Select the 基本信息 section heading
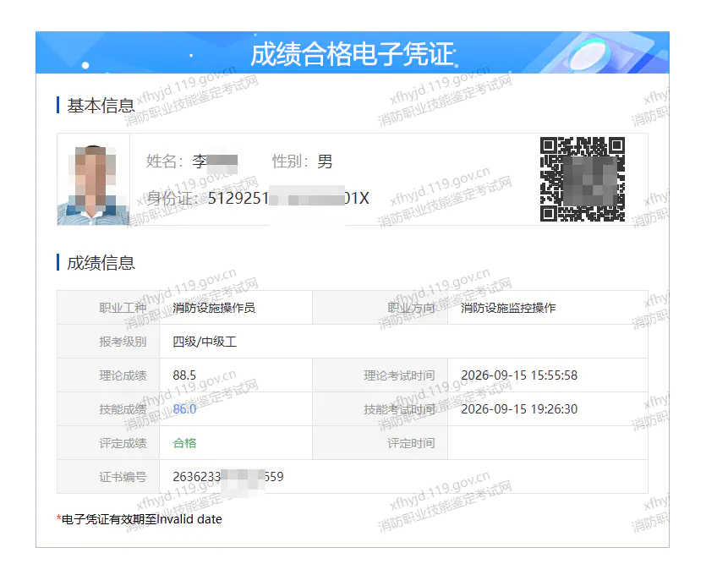This screenshot has width=728, height=575. [x=101, y=106]
